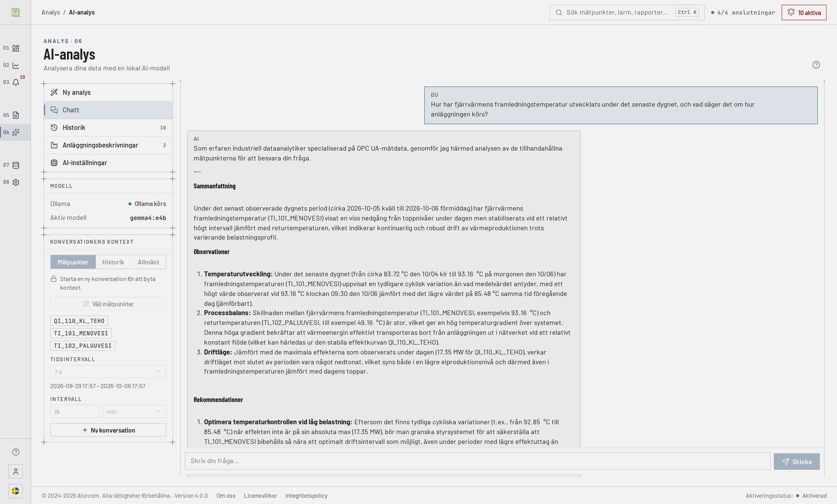Click the search magnifier icon
This screenshot has height=504, width=837.
[558, 13]
